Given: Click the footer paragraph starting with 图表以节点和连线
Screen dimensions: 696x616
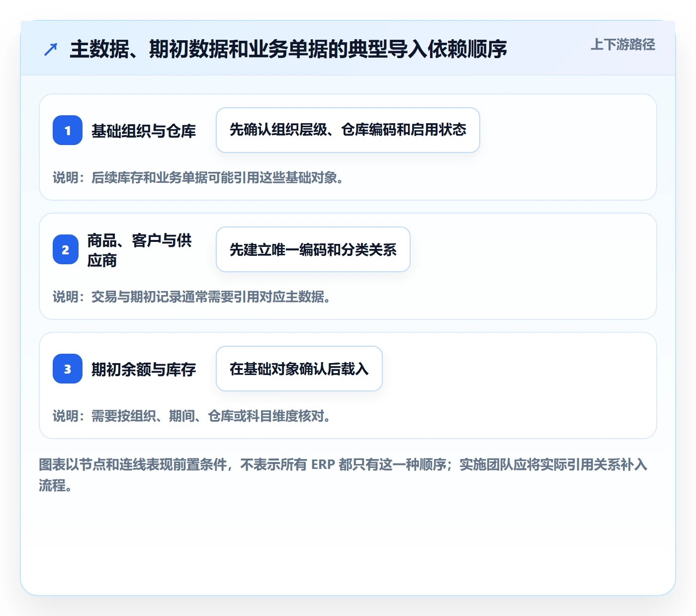Looking at the screenshot, I should 343,475.
